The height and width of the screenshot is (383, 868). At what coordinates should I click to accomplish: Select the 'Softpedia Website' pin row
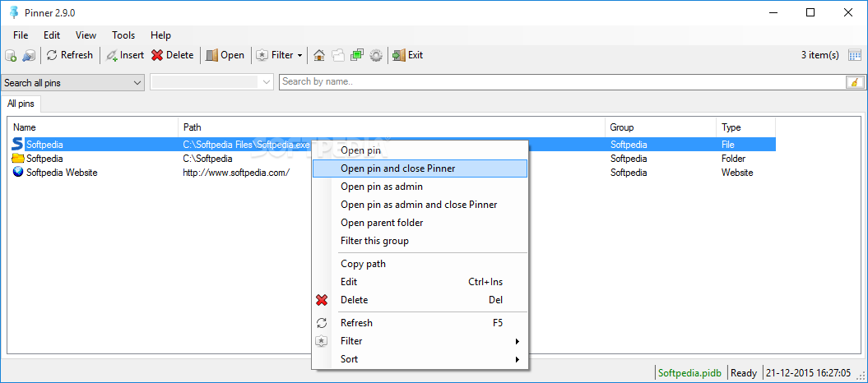[x=392, y=173]
